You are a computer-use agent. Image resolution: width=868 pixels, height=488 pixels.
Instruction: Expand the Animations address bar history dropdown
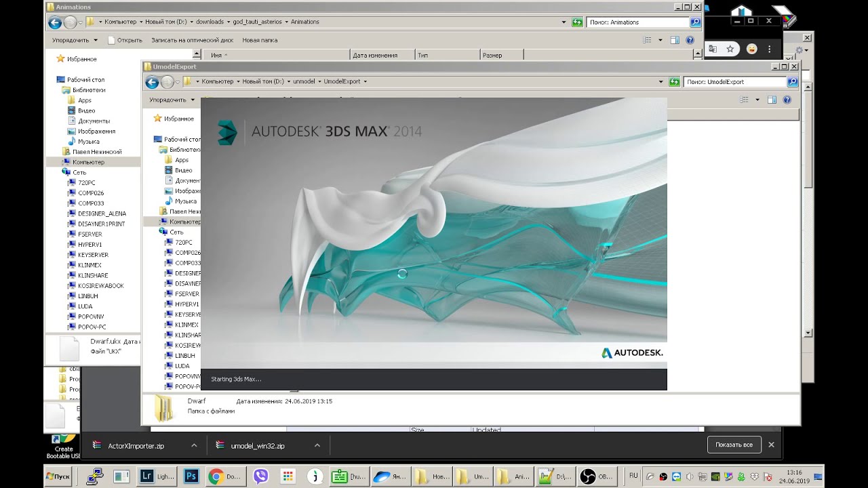(564, 22)
